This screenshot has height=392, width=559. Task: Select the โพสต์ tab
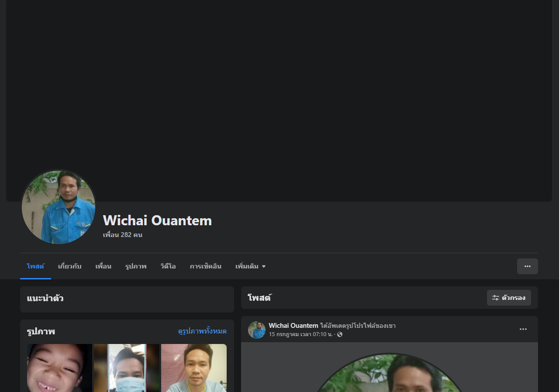(35, 266)
